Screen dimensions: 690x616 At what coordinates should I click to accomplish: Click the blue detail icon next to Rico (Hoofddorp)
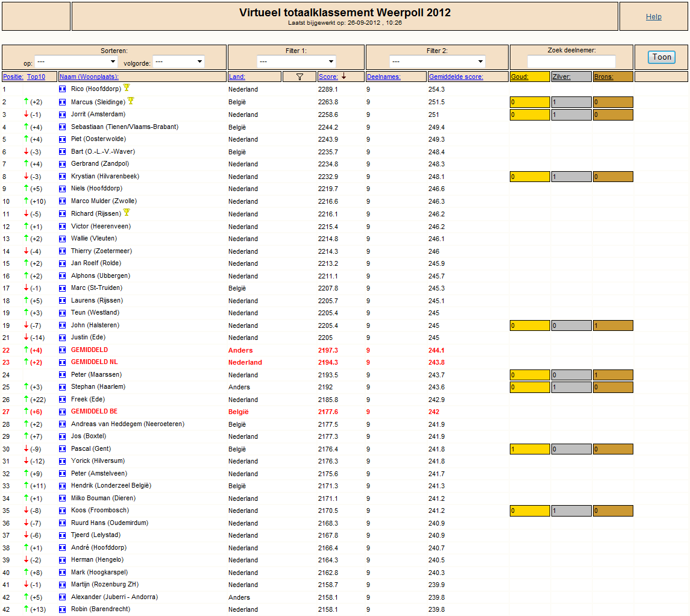[x=63, y=89]
